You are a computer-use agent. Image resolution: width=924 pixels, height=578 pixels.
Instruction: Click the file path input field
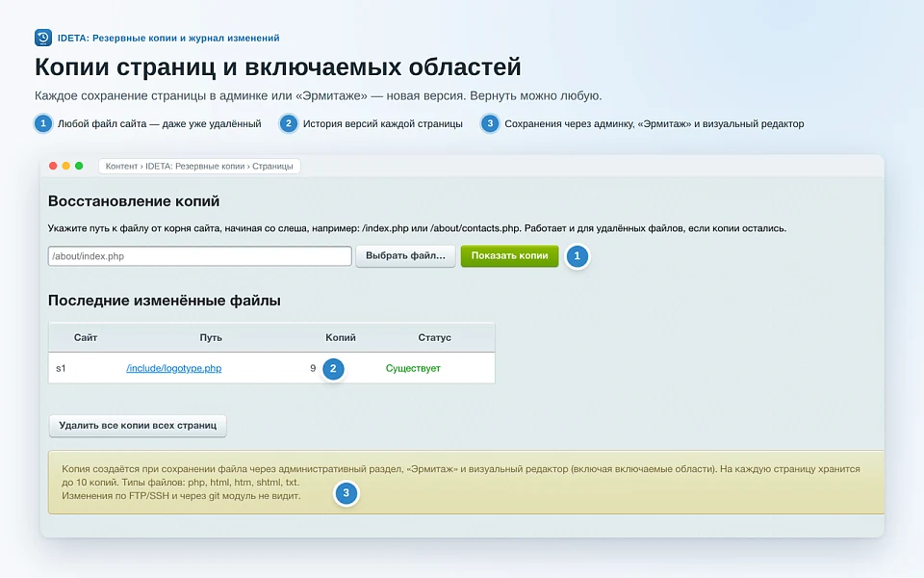pyautogui.click(x=200, y=256)
